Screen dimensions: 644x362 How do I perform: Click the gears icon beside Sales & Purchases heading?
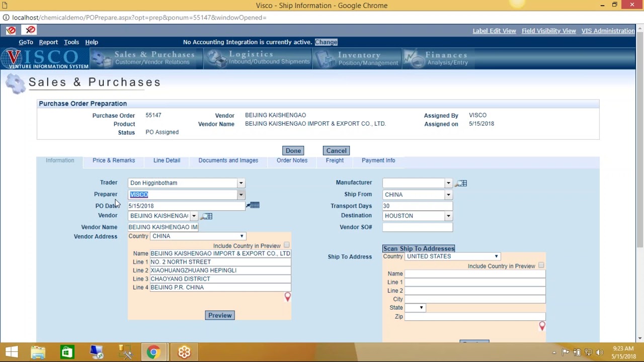coord(16,83)
